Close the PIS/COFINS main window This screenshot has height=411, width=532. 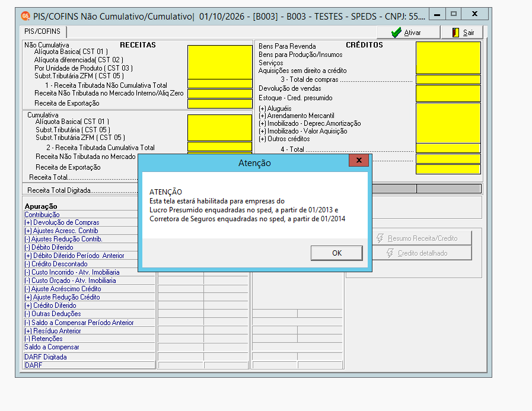[474, 14]
